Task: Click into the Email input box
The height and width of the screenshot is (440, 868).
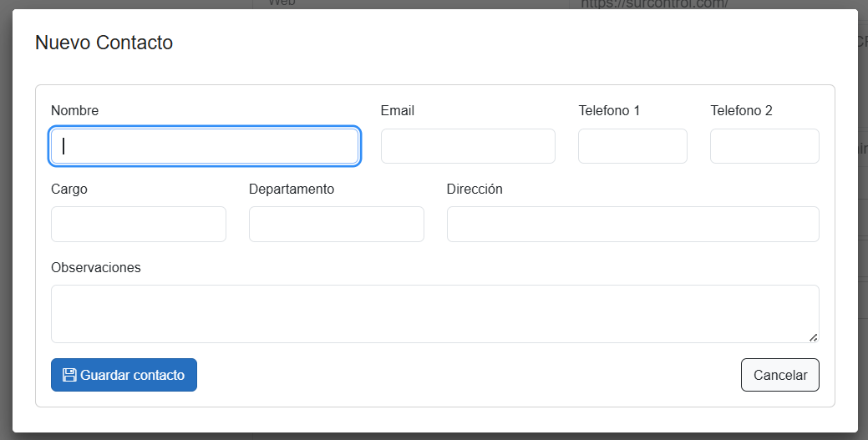Action: click(468, 146)
